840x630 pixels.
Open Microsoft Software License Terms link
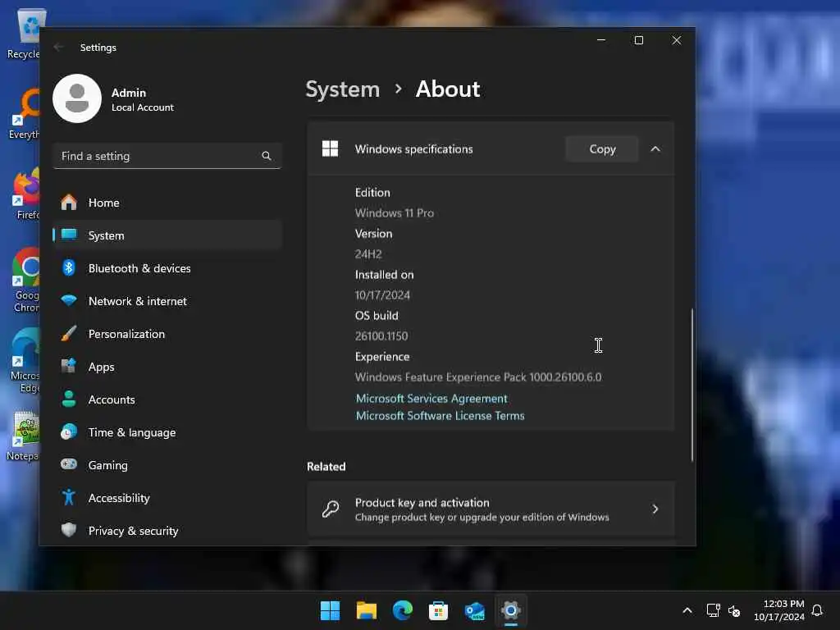441,416
